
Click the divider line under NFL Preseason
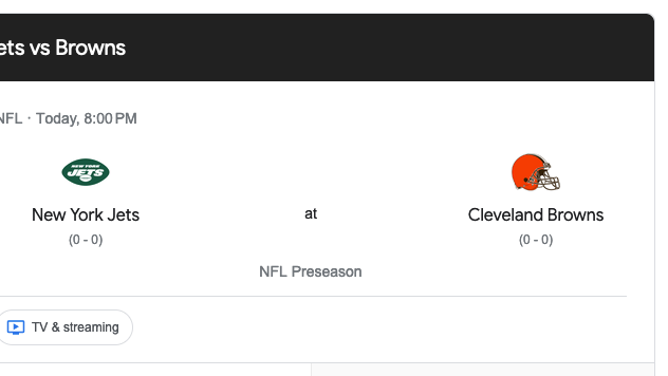313,296
